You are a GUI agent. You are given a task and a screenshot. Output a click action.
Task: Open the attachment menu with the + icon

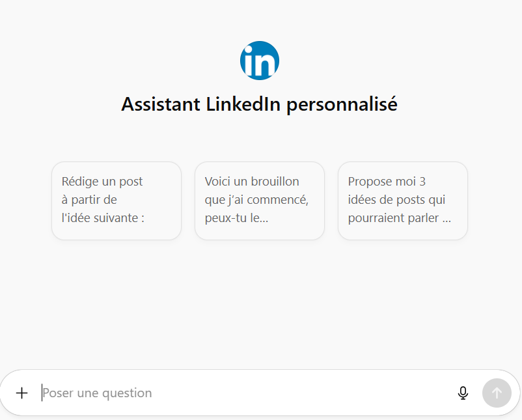[22, 393]
